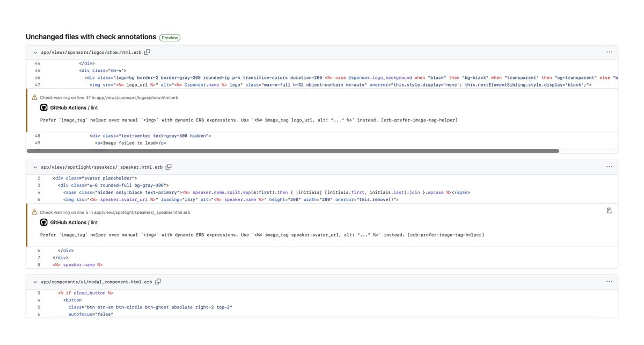Image resolution: width=644 pixels, height=345 pixels.
Task: Open GitHub Actions / lint in the line 47 annotation
Action: [74, 107]
